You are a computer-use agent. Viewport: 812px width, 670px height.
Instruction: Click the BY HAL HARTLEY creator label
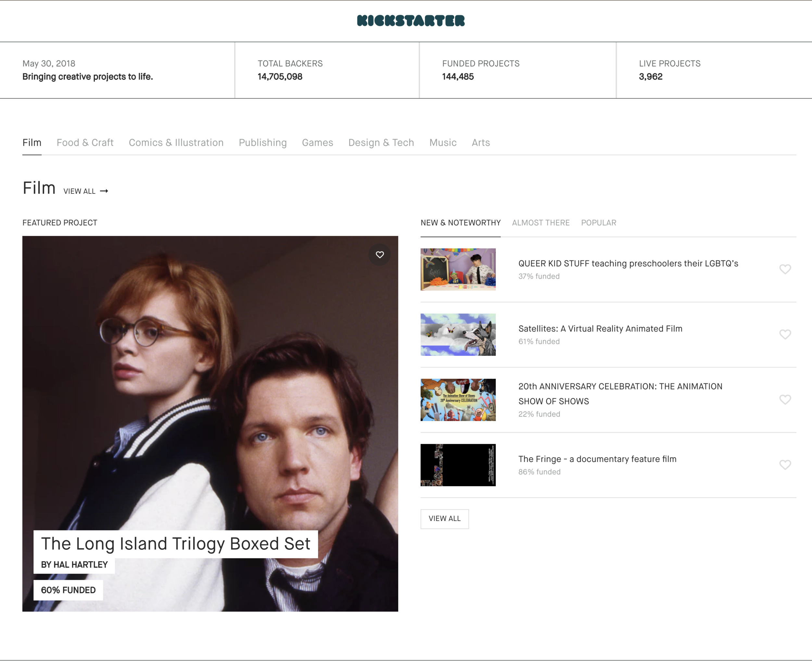74,565
